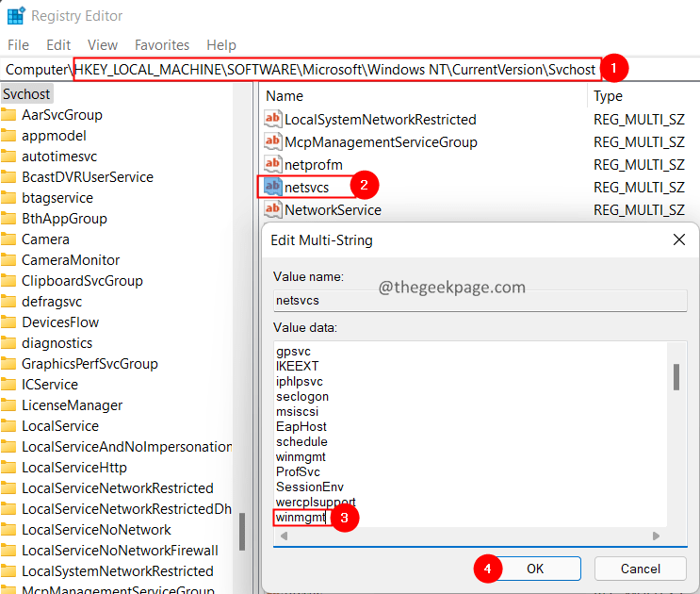The width and height of the screenshot is (700, 594).
Task: Click the Value data vertical scrollbar thumb
Action: coord(676,377)
